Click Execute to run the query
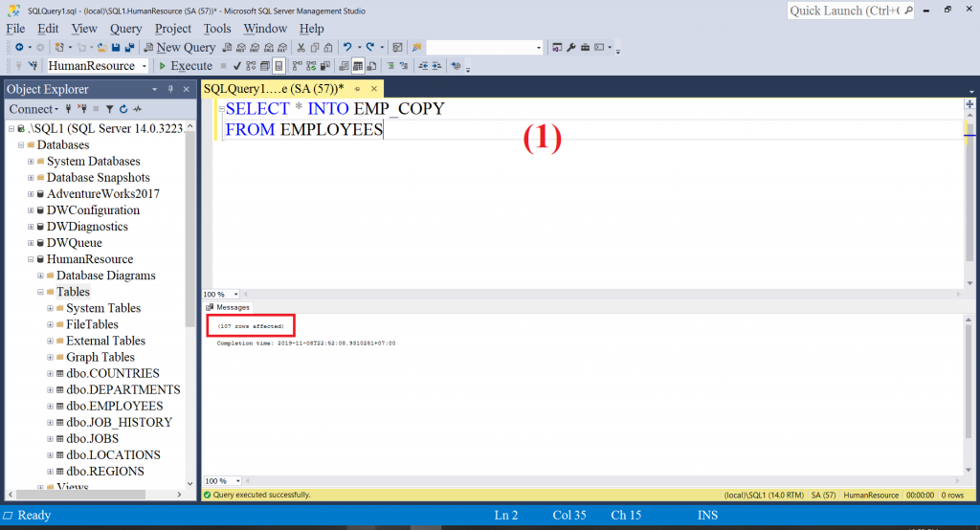980x530 pixels. coord(186,66)
